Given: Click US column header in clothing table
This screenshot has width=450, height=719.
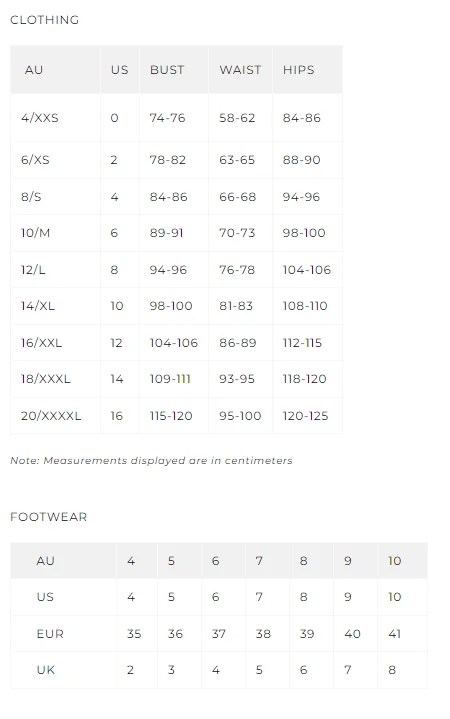Looking at the screenshot, I should click(x=119, y=70).
